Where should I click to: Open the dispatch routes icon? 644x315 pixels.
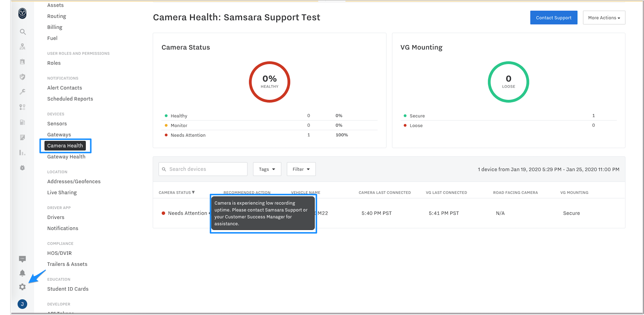pyautogui.click(x=23, y=107)
